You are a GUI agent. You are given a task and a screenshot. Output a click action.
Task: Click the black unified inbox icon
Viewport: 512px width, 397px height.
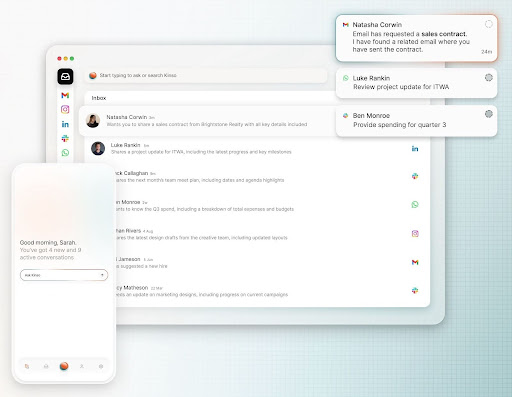click(65, 77)
